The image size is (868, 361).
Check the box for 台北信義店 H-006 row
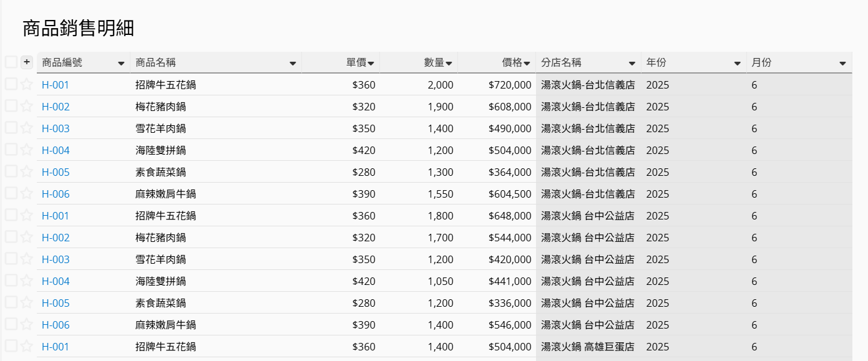point(11,193)
